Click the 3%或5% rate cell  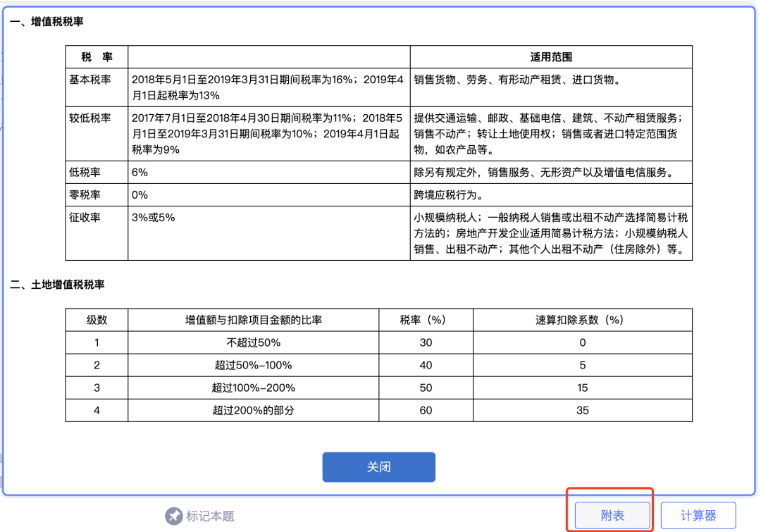tap(153, 217)
